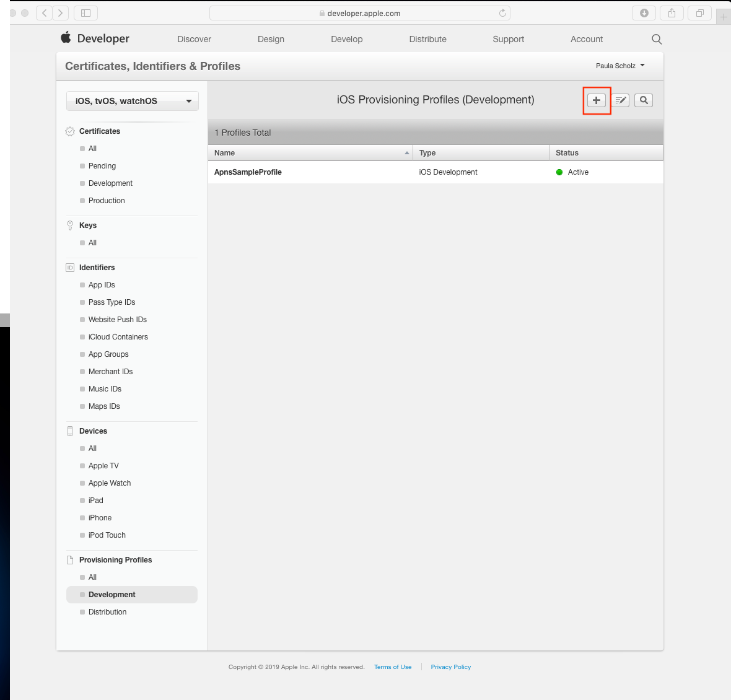Screen dimensions: 731x700
Task: Open Music IDs
Action: pyautogui.click(x=105, y=388)
